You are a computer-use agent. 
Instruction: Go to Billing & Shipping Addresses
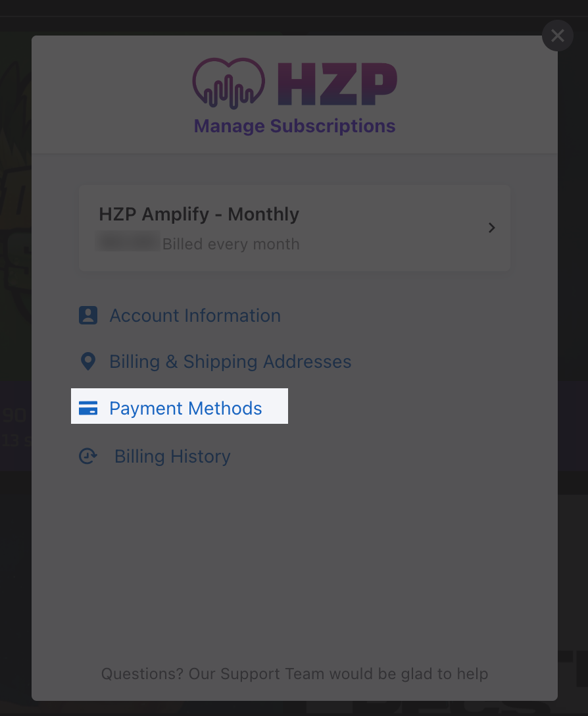(230, 362)
